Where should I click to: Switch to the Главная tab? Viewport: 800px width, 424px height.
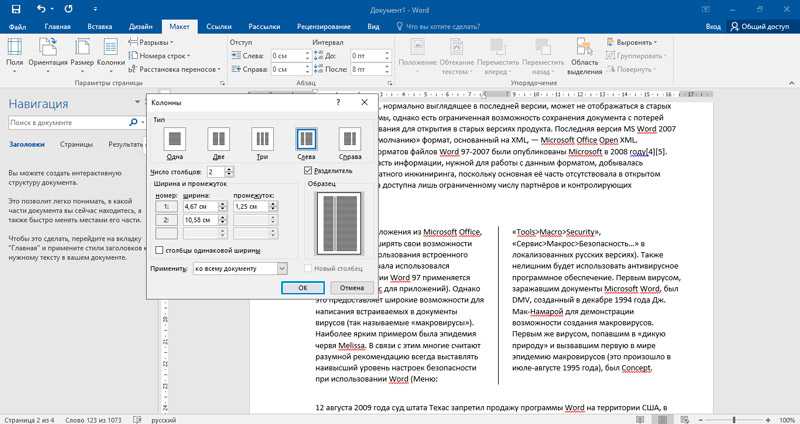coord(58,27)
